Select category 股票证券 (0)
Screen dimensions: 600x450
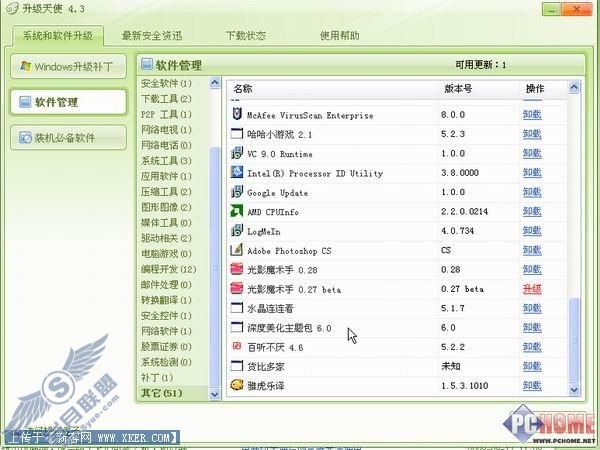click(x=166, y=347)
